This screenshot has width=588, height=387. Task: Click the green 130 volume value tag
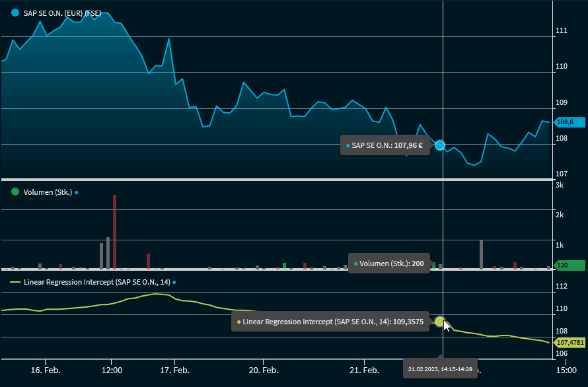570,265
